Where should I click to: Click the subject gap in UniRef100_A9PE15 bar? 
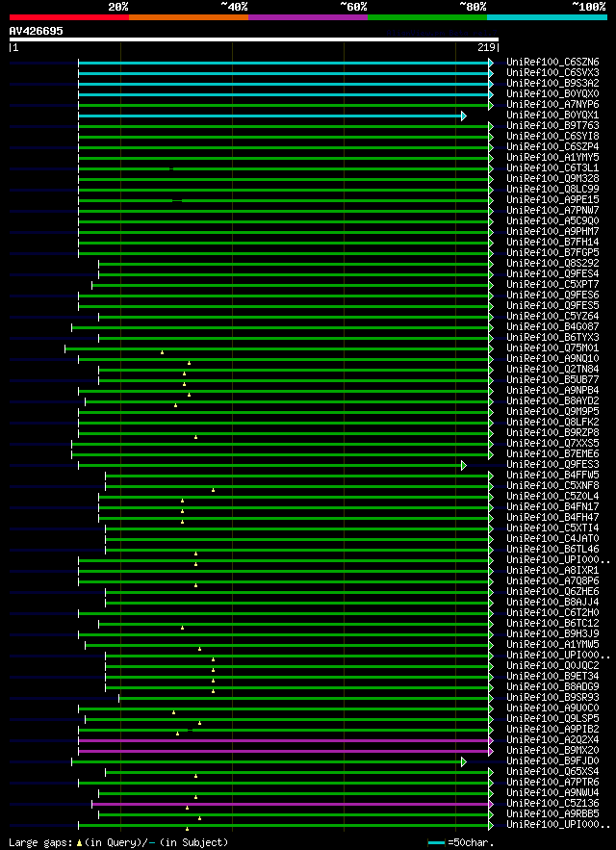(x=177, y=200)
